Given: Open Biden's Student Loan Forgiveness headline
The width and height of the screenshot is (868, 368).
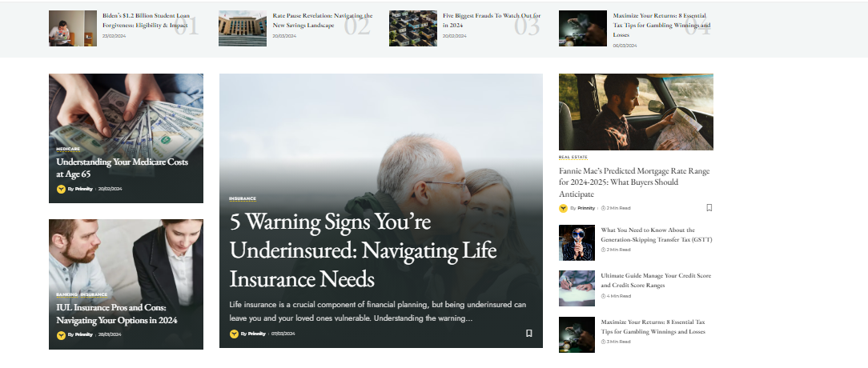Looking at the screenshot, I should 145,21.
